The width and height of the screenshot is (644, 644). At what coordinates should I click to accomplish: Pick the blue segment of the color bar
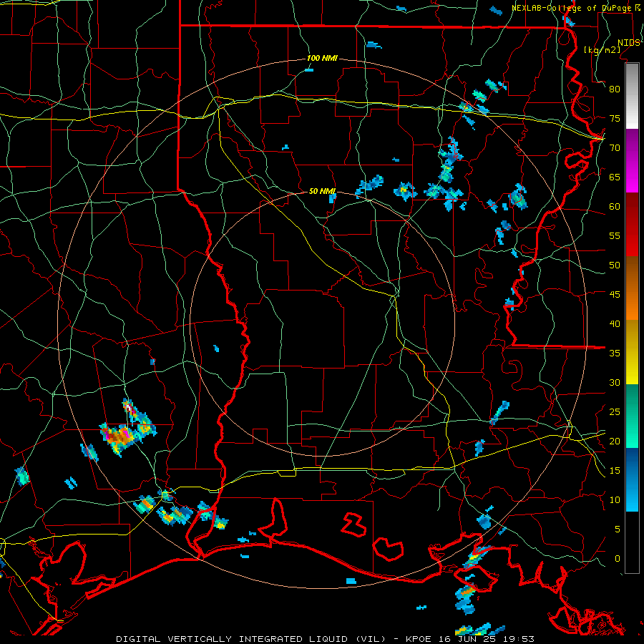(x=632, y=479)
